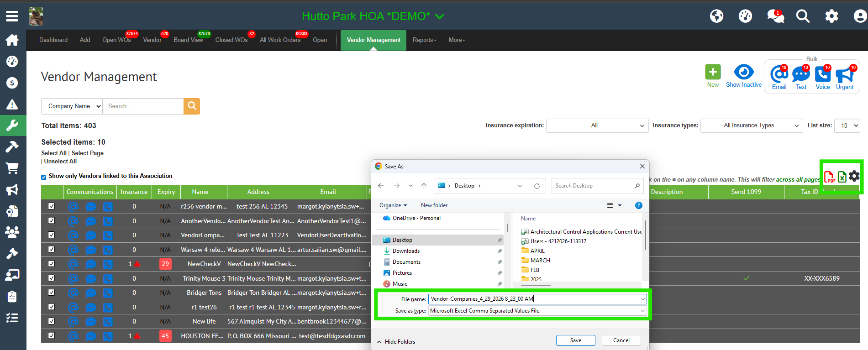Click the Show Inactive eye icon
The height and width of the screenshot is (350, 868).
743,72
